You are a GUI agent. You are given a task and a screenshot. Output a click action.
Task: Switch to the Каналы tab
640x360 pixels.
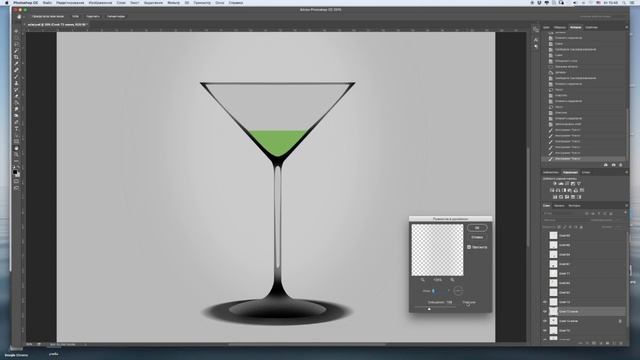point(559,206)
